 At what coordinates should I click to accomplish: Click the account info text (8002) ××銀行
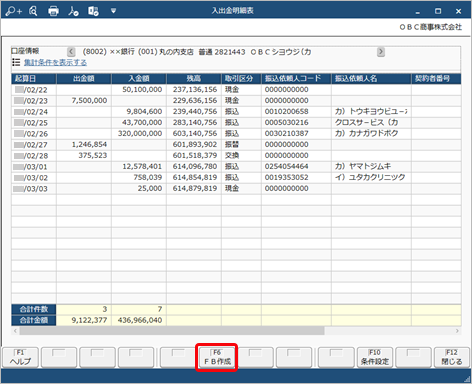click(109, 52)
